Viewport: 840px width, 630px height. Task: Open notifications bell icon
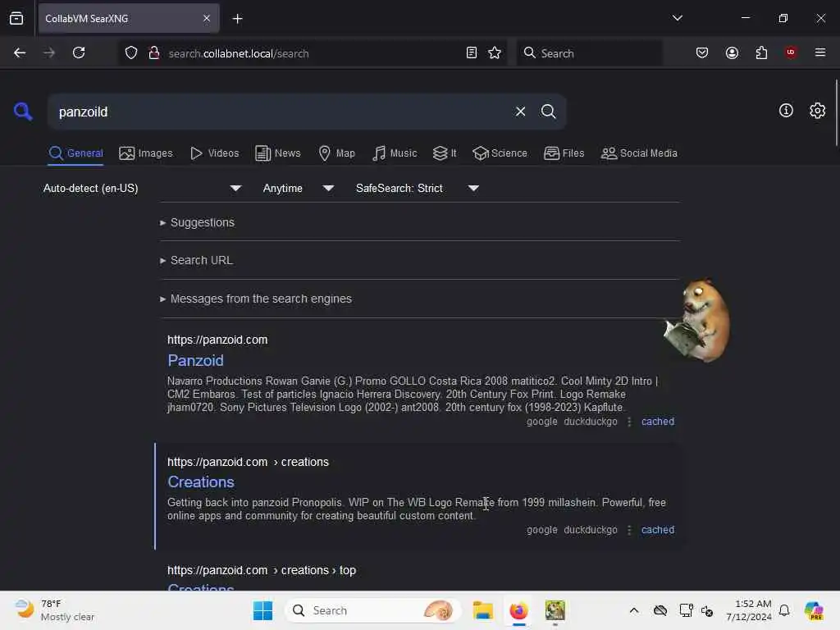click(783, 610)
